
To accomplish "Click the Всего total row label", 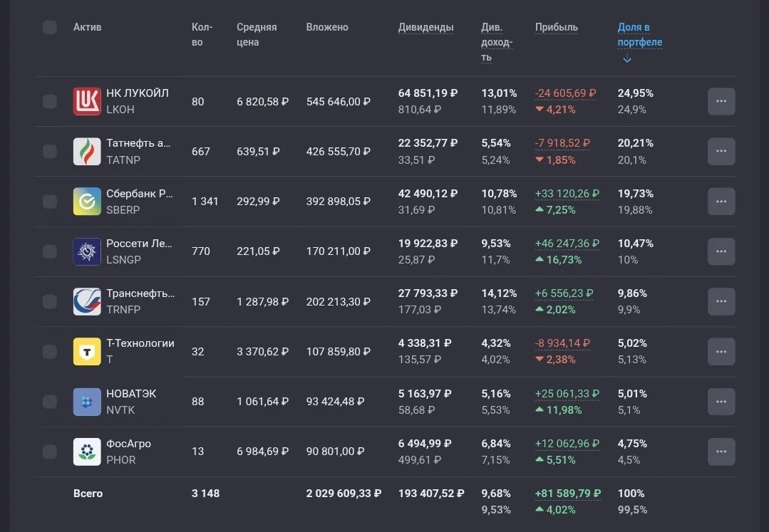I will (x=88, y=494).
